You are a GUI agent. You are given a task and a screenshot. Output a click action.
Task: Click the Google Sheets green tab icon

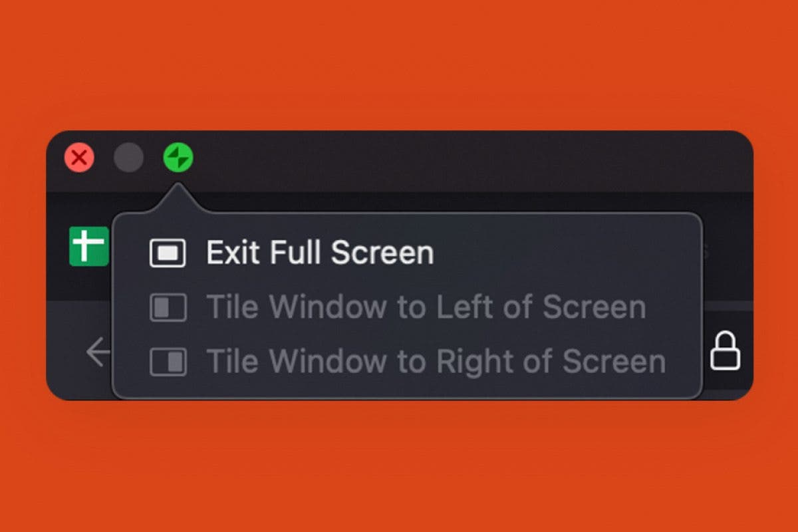[88, 246]
